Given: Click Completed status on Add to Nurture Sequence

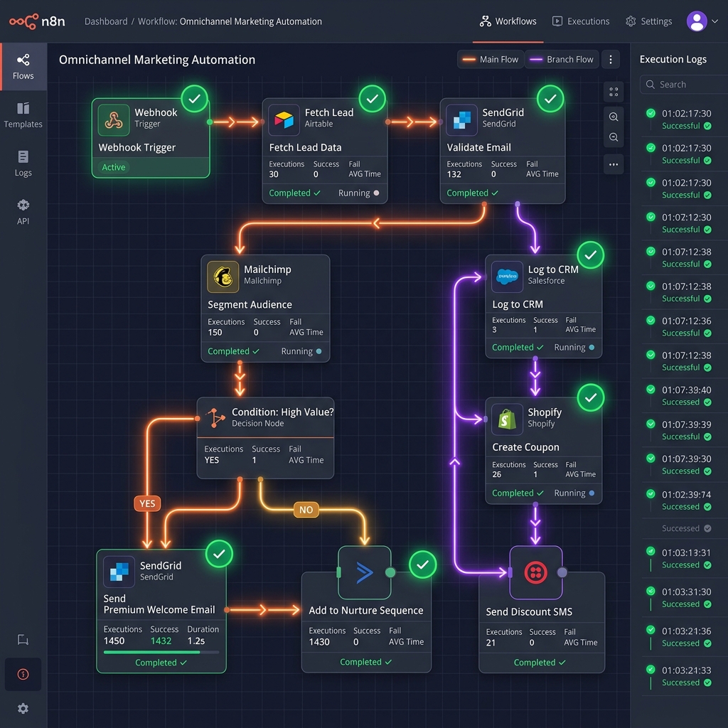Looking at the screenshot, I should click(x=366, y=662).
